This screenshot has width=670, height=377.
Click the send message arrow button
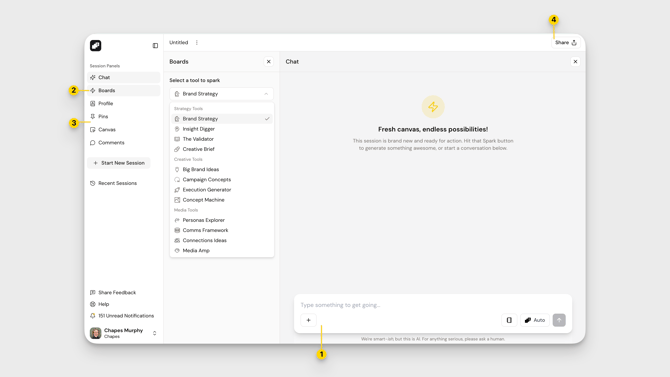tap(559, 320)
